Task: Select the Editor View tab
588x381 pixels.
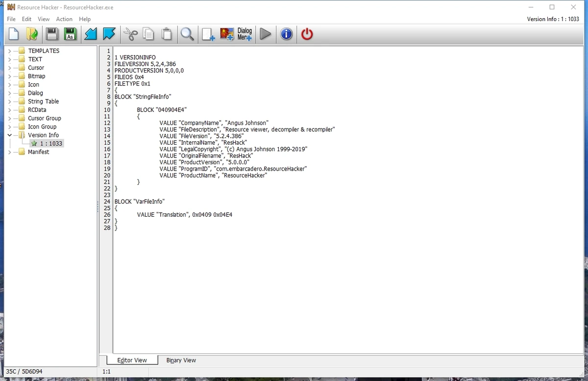Action: coord(132,360)
